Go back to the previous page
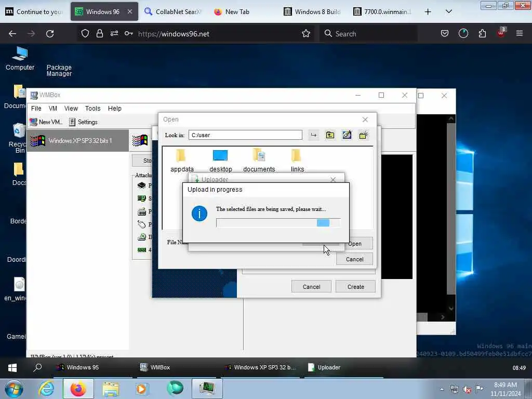Viewport: 532px width, 399px height. [x=12, y=34]
